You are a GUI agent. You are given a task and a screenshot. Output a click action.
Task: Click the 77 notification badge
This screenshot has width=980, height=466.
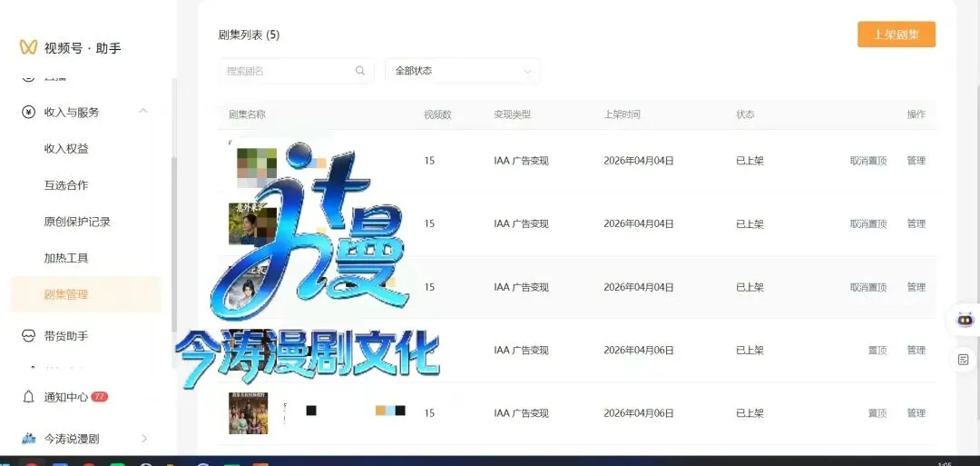[x=100, y=397]
